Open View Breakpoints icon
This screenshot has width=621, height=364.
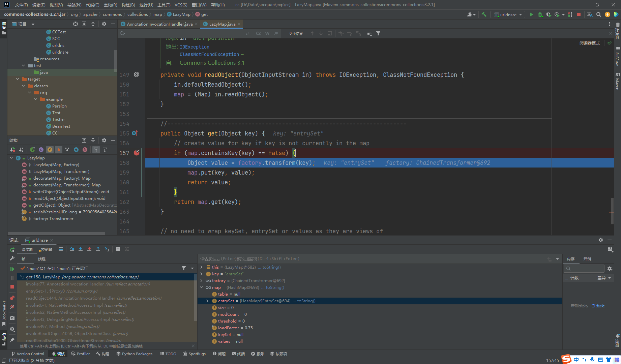tap(12, 298)
